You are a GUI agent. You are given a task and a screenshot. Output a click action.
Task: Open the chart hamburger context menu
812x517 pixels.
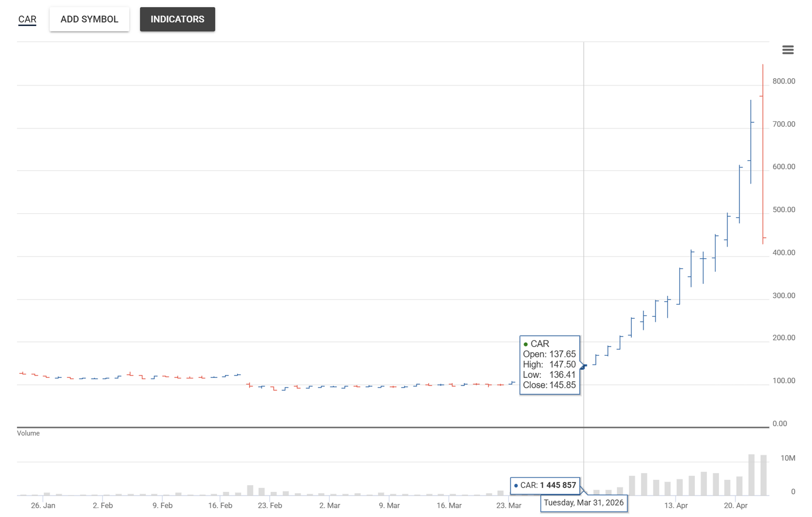pos(788,50)
